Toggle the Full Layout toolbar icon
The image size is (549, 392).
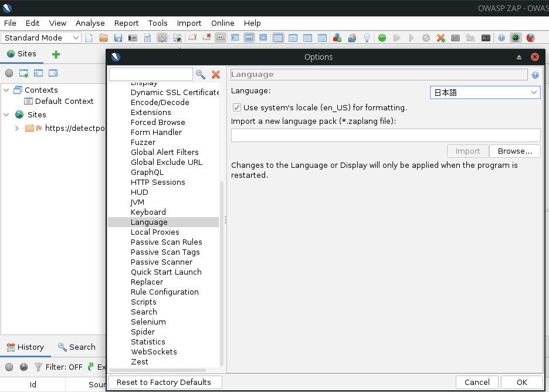coord(263,38)
